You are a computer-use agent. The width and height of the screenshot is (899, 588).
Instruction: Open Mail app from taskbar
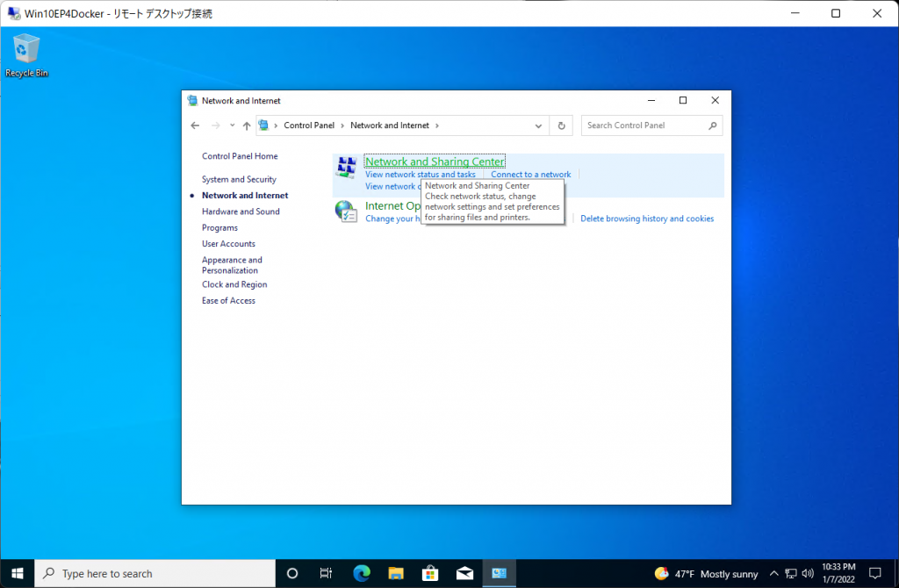click(x=464, y=573)
